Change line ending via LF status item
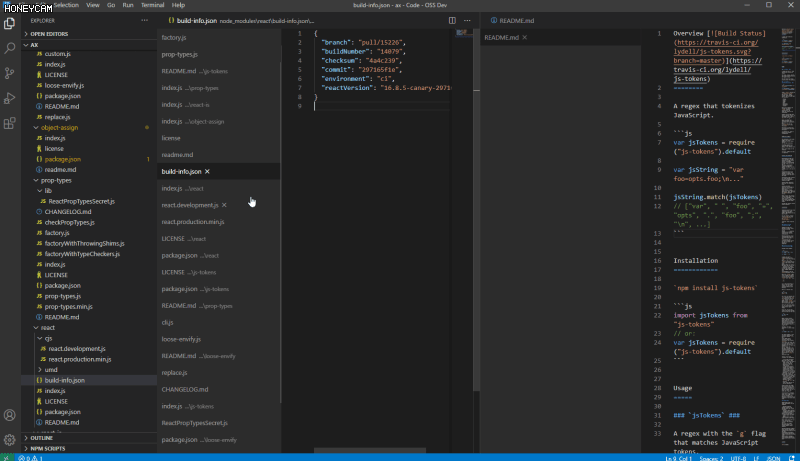The width and height of the screenshot is (800, 461). point(756,458)
